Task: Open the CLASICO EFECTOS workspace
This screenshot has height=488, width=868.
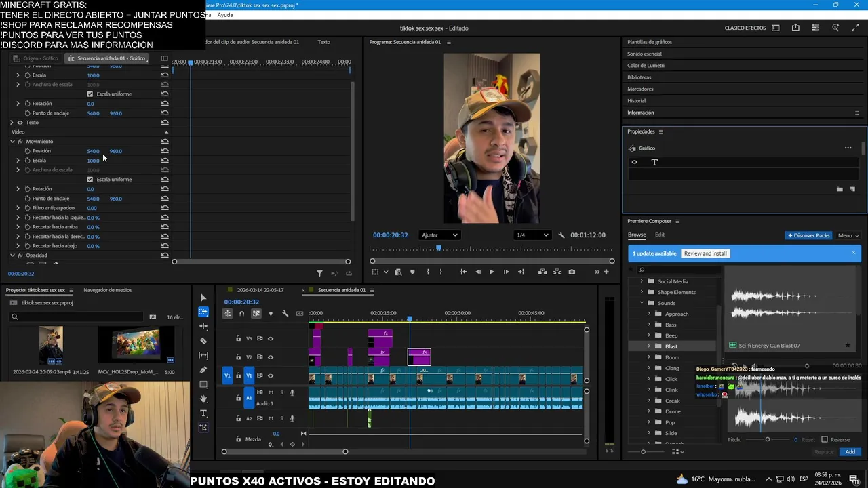Action: [745, 28]
